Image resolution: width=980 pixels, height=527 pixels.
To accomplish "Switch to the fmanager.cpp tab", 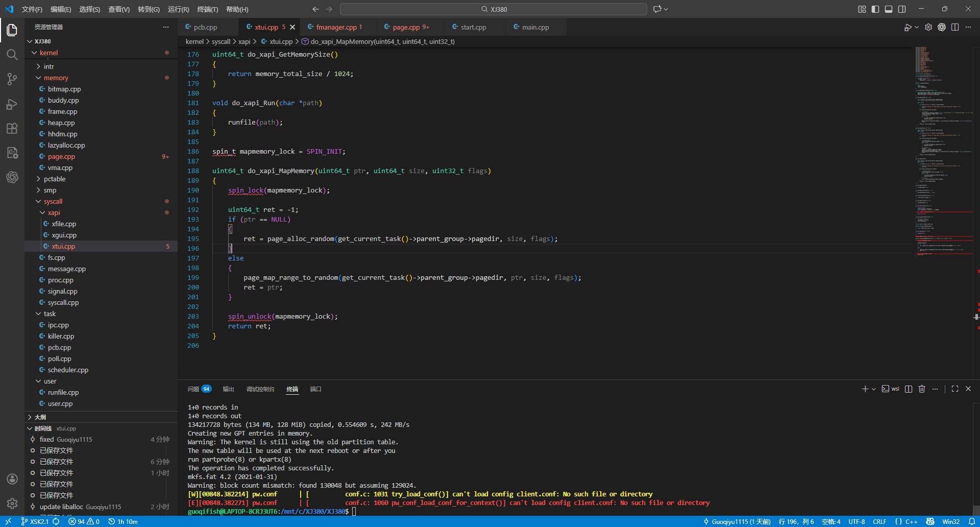I will (336, 27).
